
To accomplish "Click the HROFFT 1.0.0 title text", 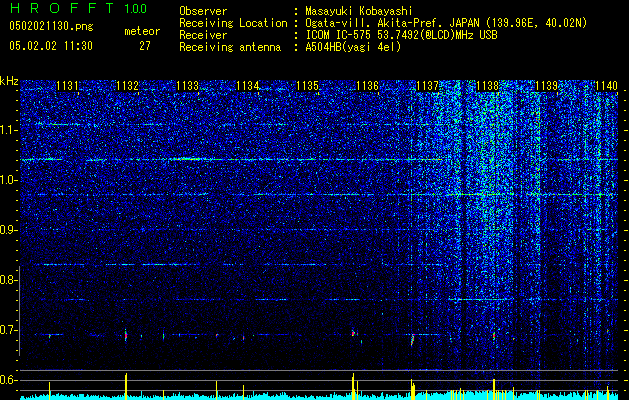I will point(78,8).
